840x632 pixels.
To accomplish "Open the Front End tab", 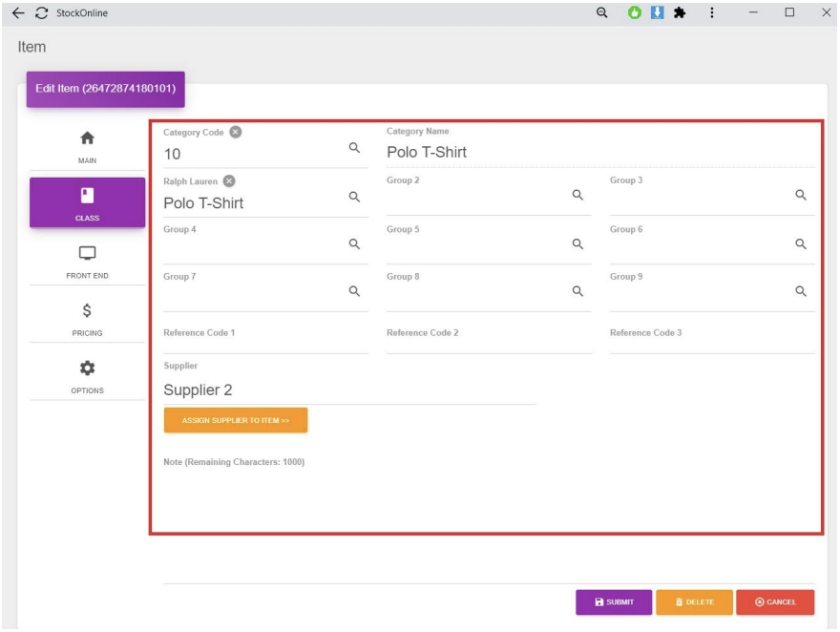I will point(87,262).
